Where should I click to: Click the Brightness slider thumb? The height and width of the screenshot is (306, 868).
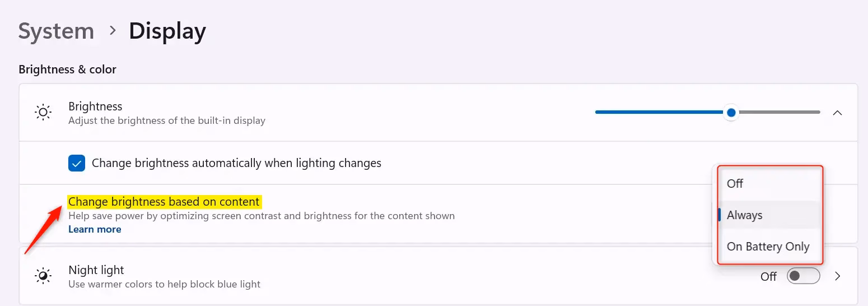(731, 113)
